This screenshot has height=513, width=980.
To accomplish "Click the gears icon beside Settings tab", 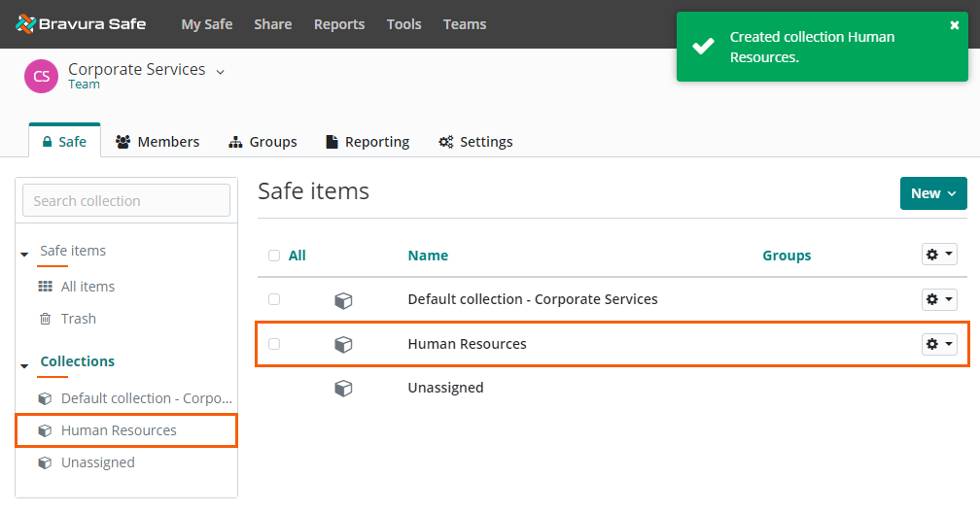I will click(445, 142).
